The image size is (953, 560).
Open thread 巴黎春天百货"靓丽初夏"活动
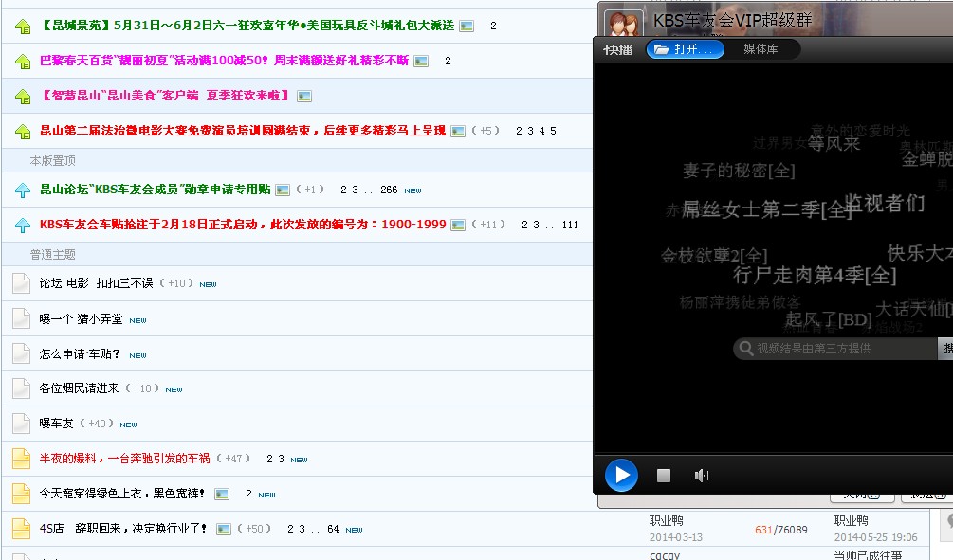pos(225,61)
